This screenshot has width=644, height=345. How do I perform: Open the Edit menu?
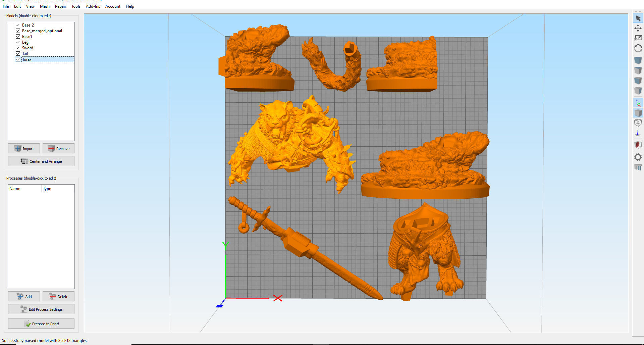point(17,6)
